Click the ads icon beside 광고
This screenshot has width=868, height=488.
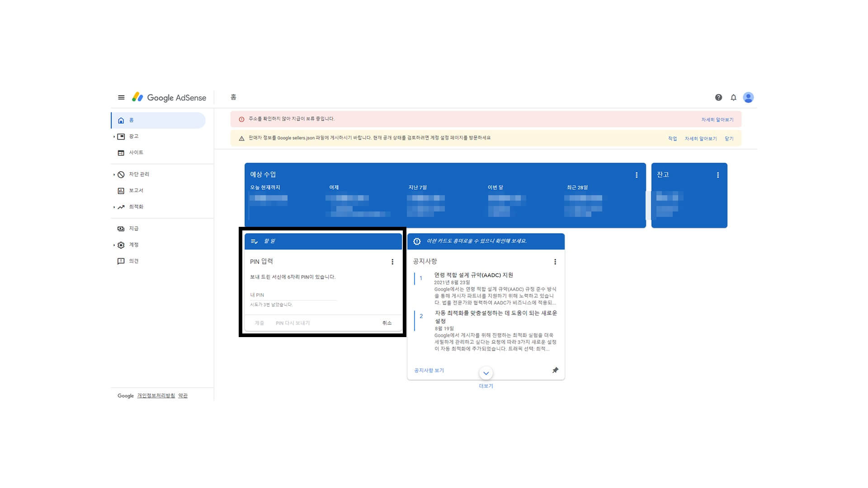tap(121, 136)
